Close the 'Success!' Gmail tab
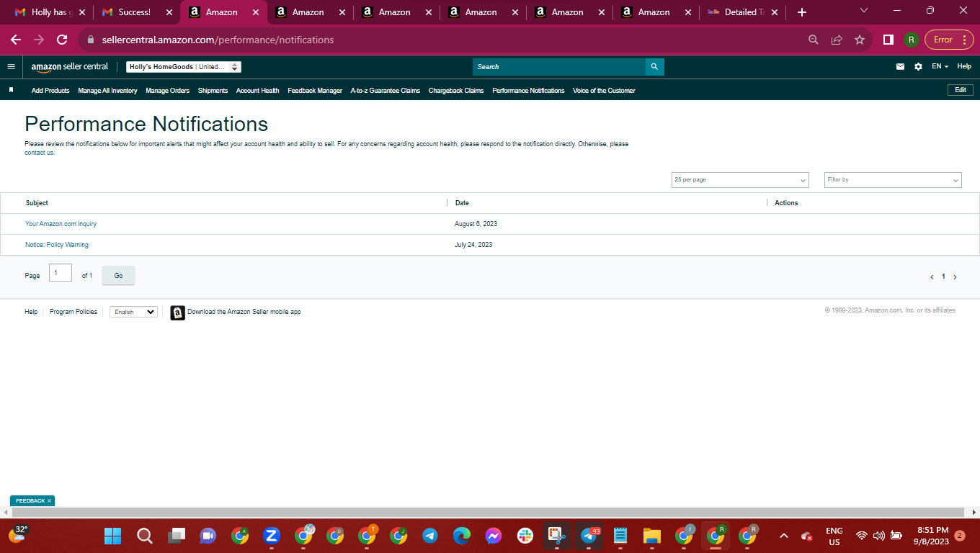980x553 pixels. click(x=169, y=12)
